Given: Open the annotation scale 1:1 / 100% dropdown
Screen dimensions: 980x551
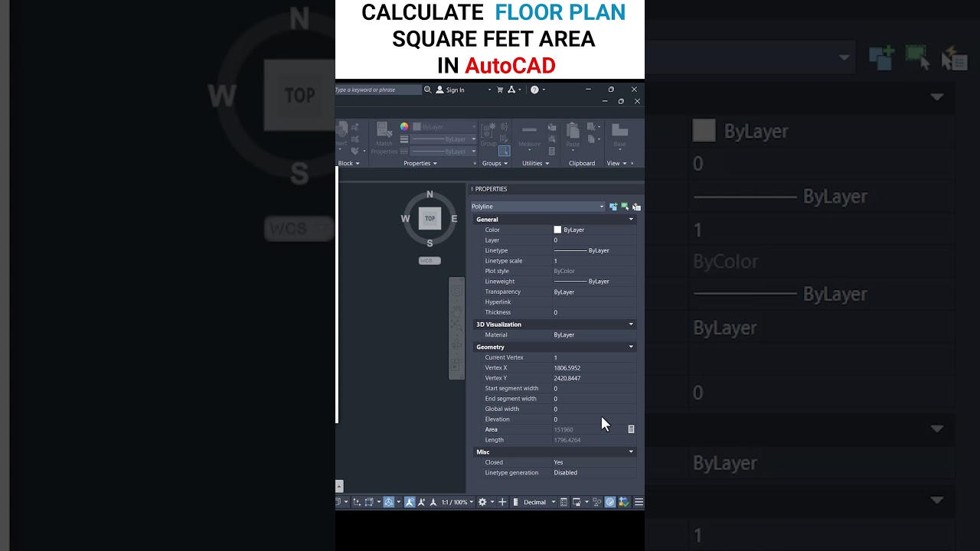Looking at the screenshot, I should (x=457, y=502).
